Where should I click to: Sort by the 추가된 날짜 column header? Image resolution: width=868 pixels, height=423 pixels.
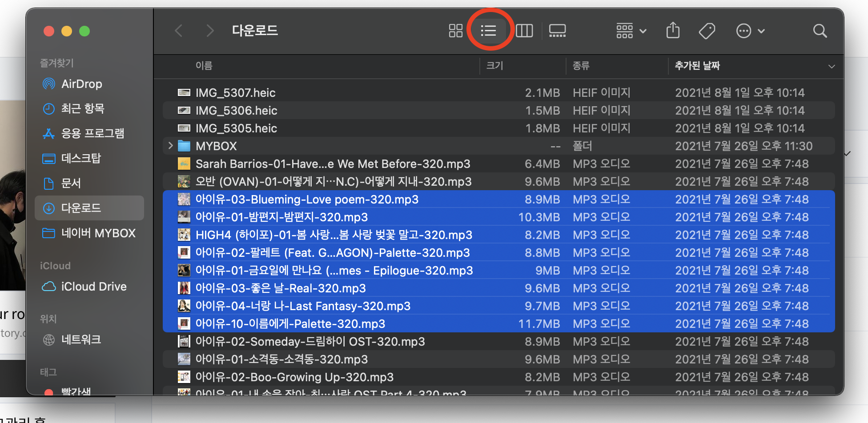click(x=697, y=66)
